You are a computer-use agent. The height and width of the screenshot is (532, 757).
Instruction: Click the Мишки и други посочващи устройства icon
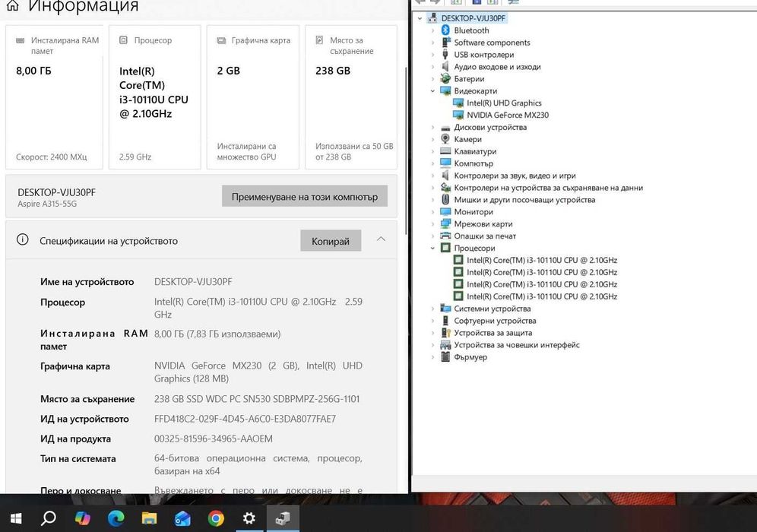(x=445, y=199)
